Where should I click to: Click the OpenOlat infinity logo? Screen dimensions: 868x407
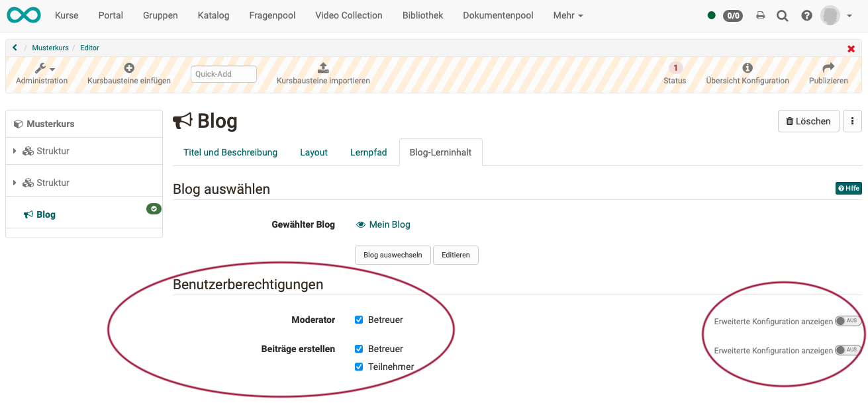(x=23, y=15)
